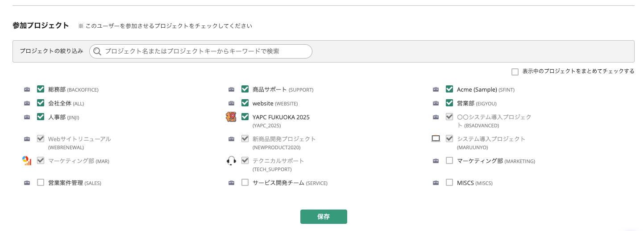Check the 営業案件管理 (SALES) checkbox
The image size is (644, 231).
point(41,182)
